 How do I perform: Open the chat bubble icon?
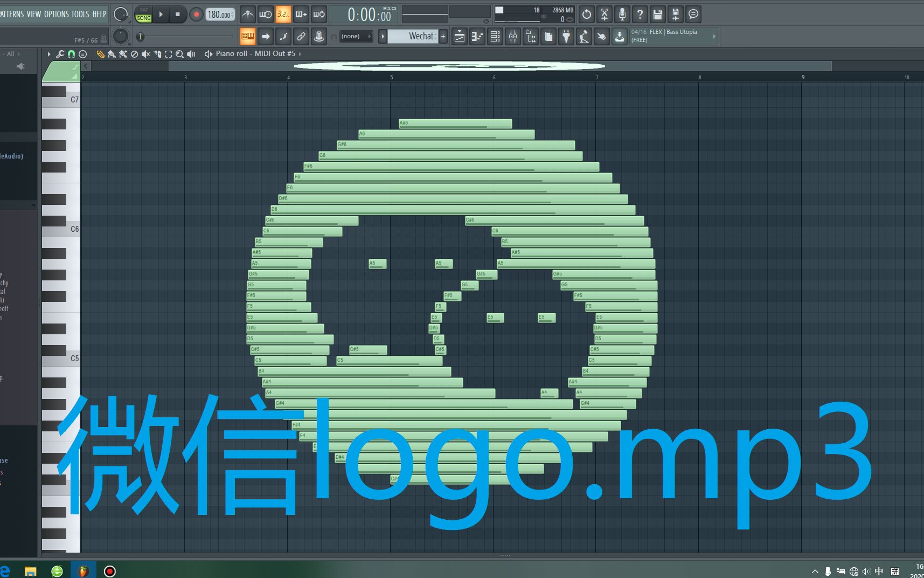click(x=693, y=15)
